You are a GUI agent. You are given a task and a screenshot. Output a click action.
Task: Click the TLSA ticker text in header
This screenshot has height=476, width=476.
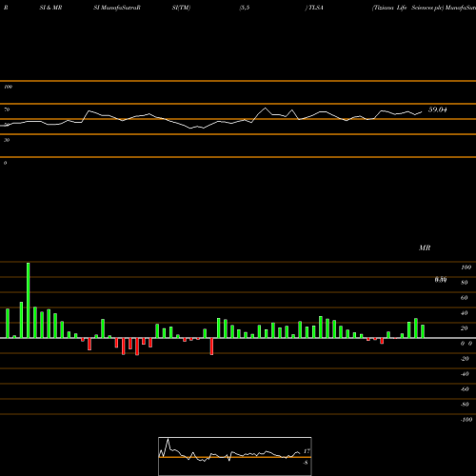click(316, 8)
